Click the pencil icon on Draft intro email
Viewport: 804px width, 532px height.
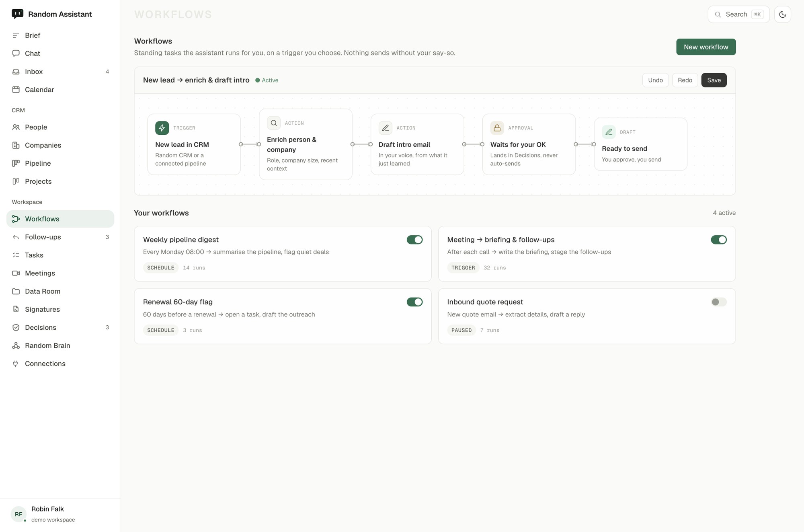click(385, 128)
